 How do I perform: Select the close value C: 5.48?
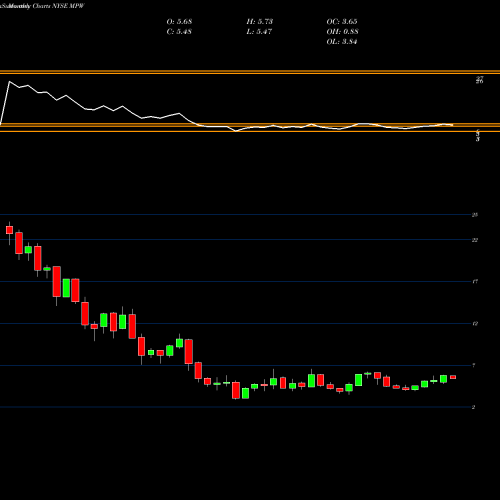point(179,32)
